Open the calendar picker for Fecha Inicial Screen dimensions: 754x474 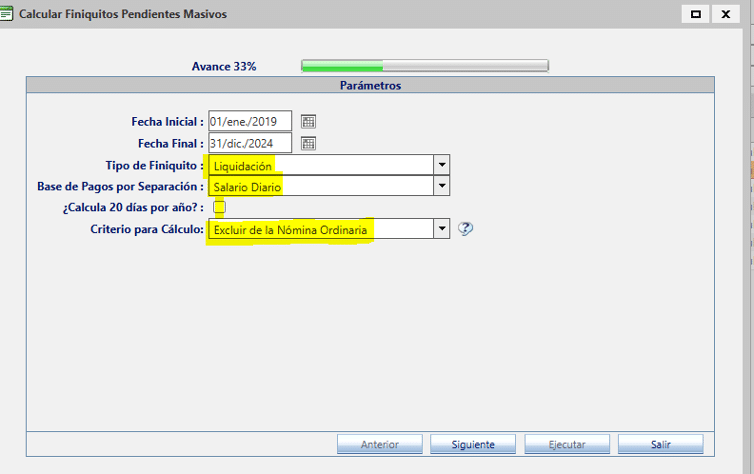[x=309, y=121]
